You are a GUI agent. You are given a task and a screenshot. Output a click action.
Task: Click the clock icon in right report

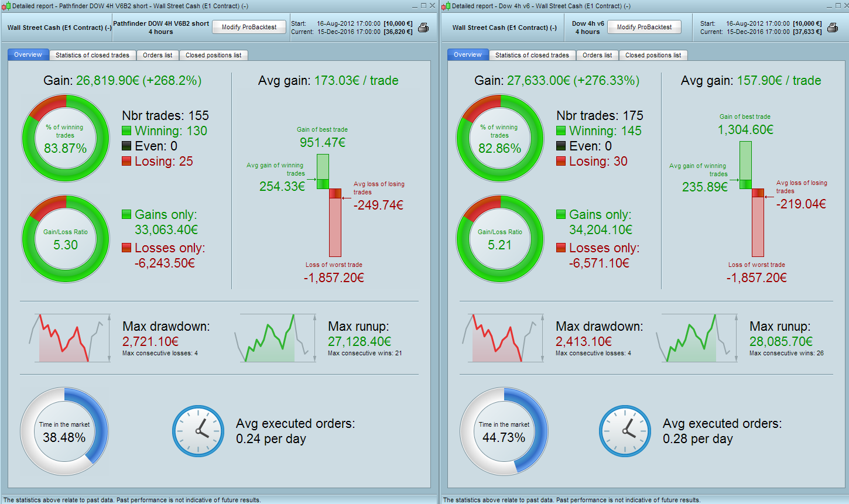(625, 431)
